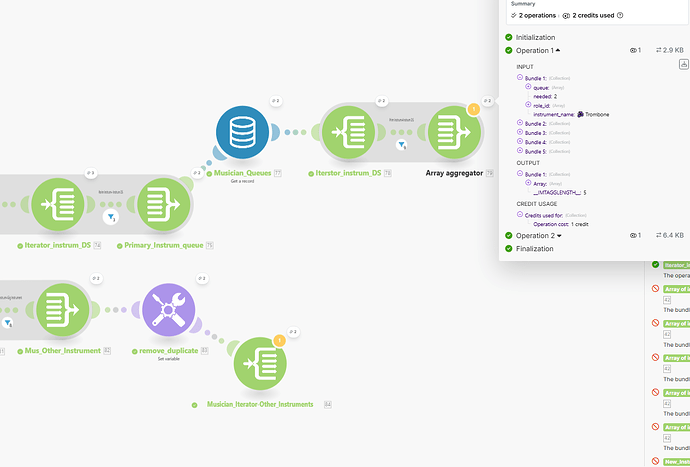Click the Iterator_instrum_DS module label

point(58,245)
